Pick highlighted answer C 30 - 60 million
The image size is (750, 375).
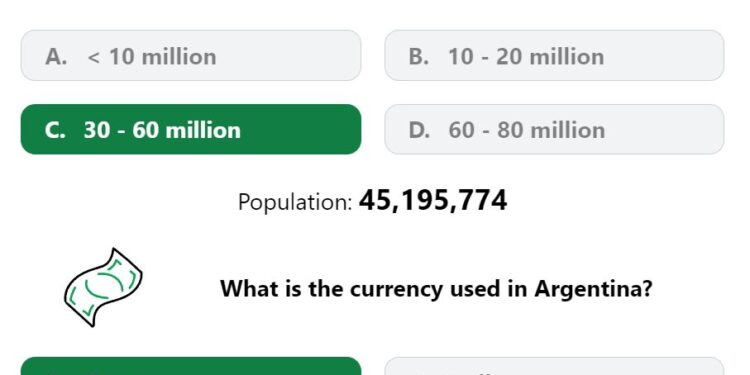(x=191, y=129)
